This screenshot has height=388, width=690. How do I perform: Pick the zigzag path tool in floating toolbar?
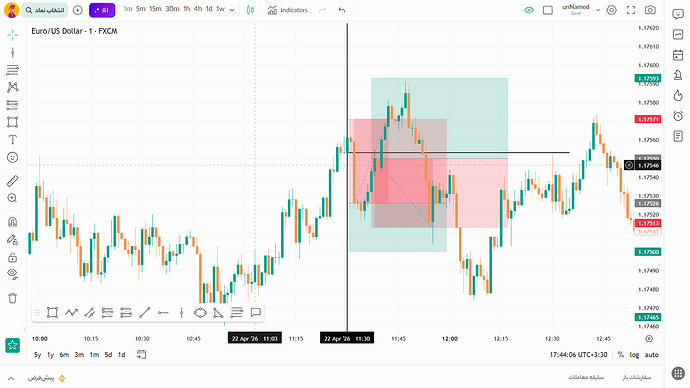tap(71, 313)
